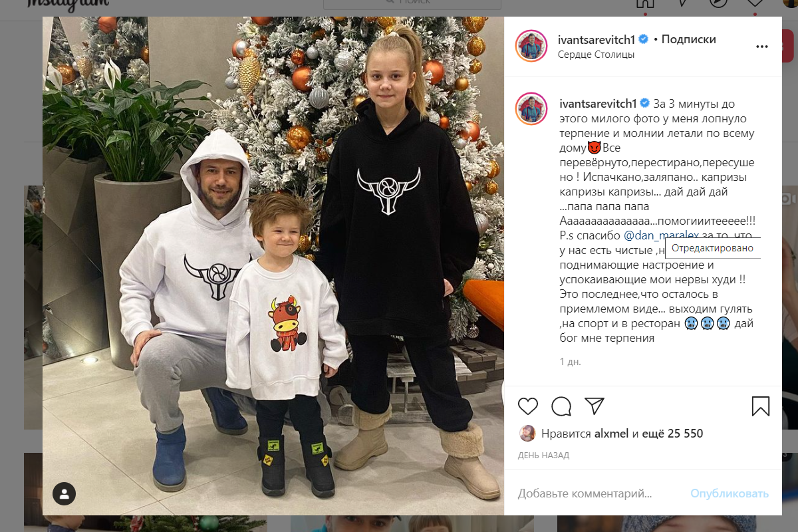The width and height of the screenshot is (798, 532).
Task: Open the three-dot post options menu
Action: click(762, 47)
